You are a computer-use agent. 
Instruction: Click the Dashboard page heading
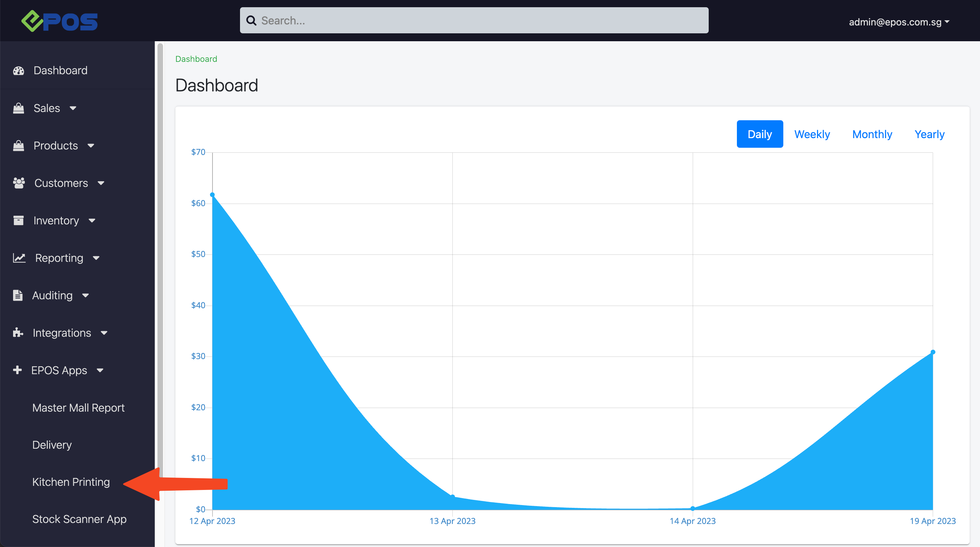(x=217, y=85)
